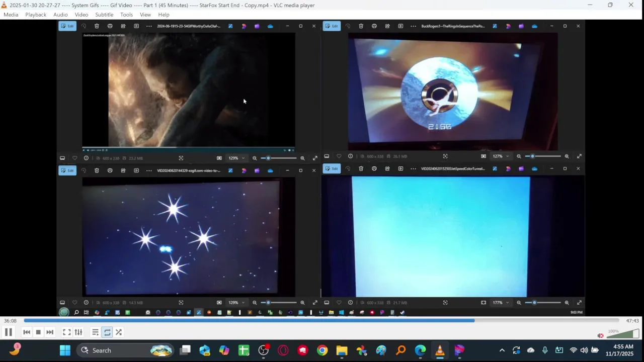Expand hidden system tray icons

502,350
